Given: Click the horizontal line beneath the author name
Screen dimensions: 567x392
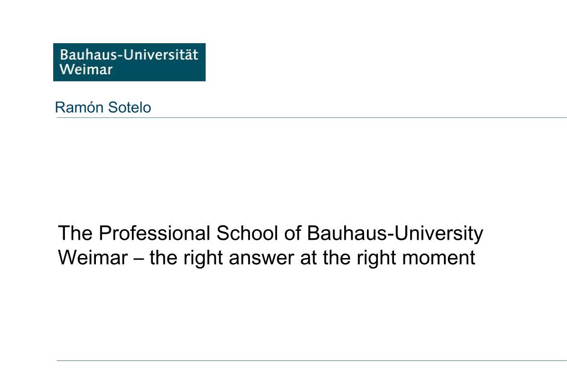Looking at the screenshot, I should click(x=311, y=118).
